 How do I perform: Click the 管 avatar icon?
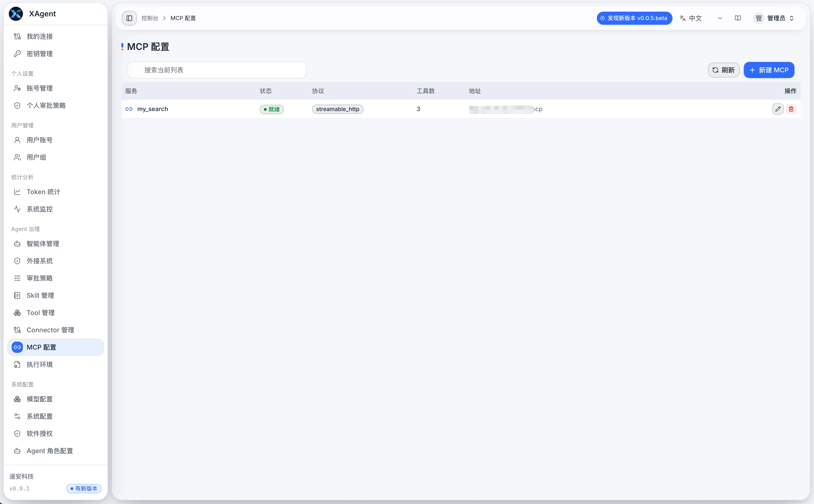759,18
